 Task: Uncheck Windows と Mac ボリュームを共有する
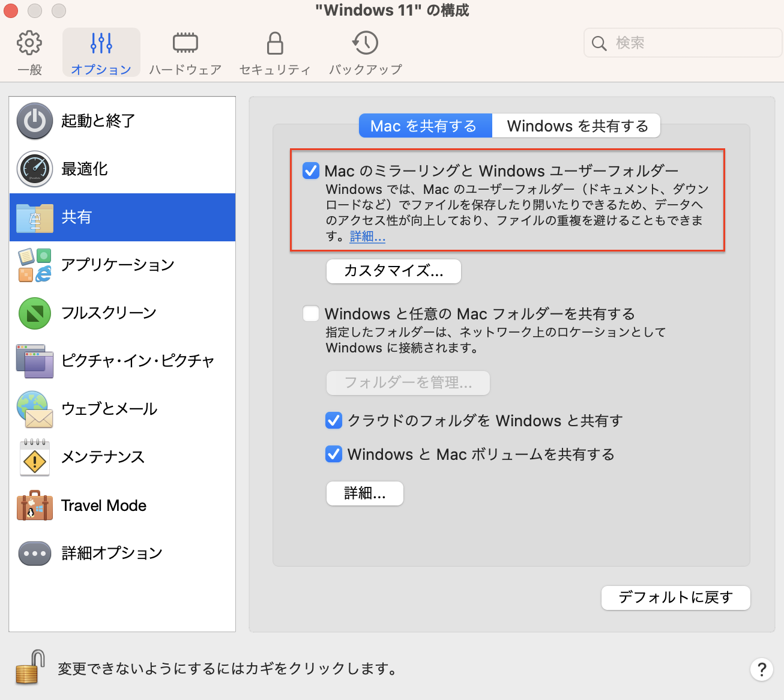coord(334,454)
